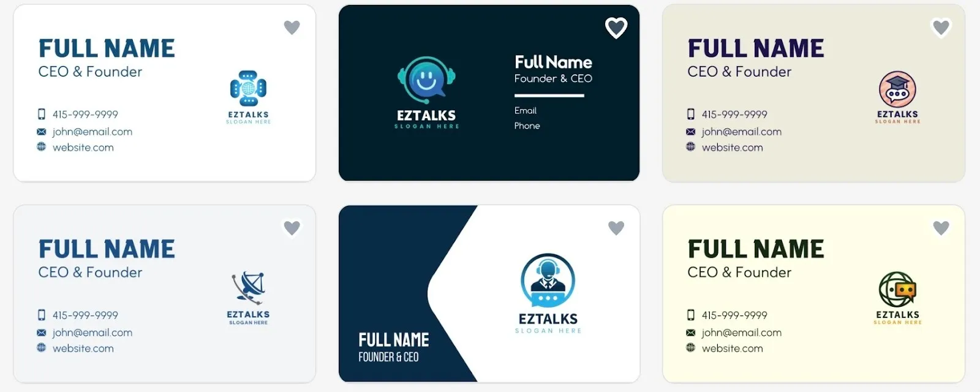Click the green globe orange chat logo

pyautogui.click(x=897, y=289)
